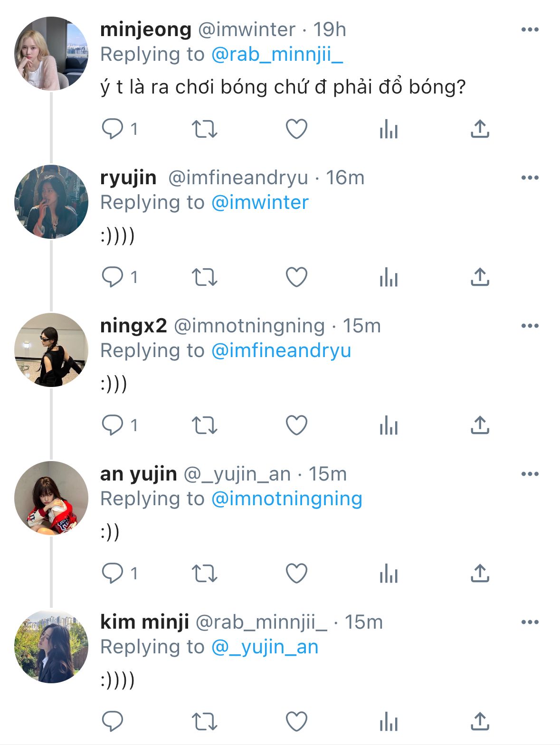The width and height of the screenshot is (560, 745).
Task: Open more options menu on ryujin's tweet
Action: (530, 178)
